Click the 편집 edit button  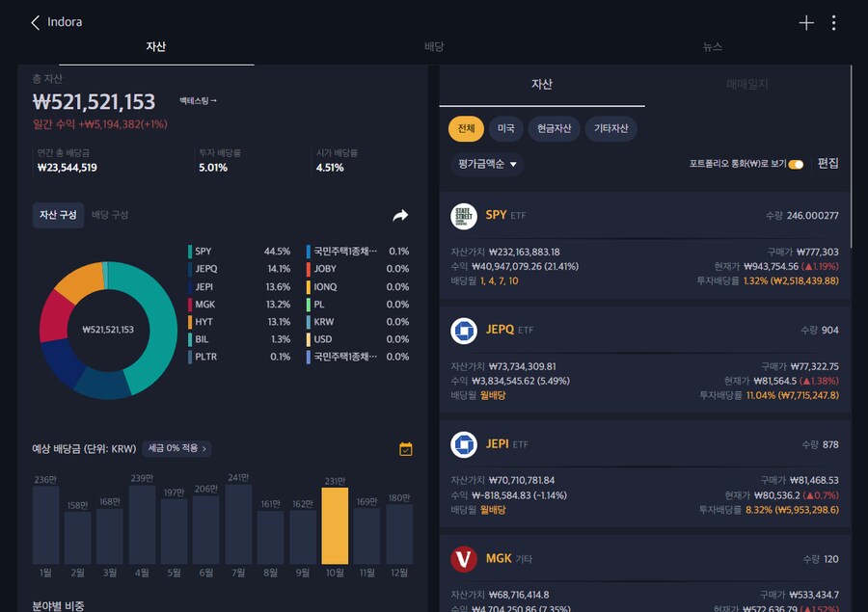[827, 164]
